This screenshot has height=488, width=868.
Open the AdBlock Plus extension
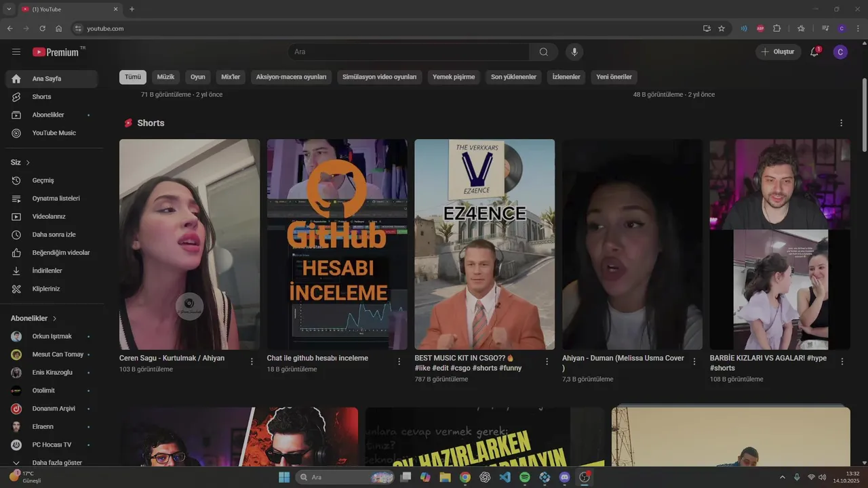tap(760, 28)
